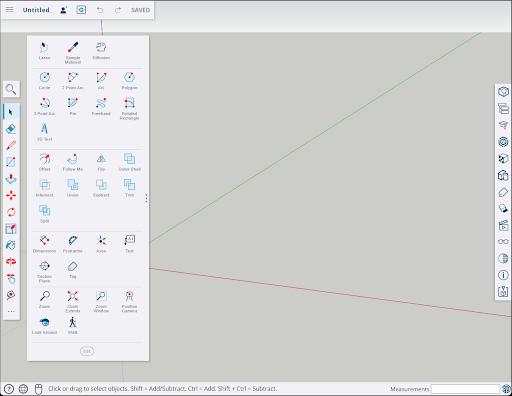The image size is (512, 396).
Task: Pick the Sample Material eyedropper tool
Action: [x=73, y=53]
